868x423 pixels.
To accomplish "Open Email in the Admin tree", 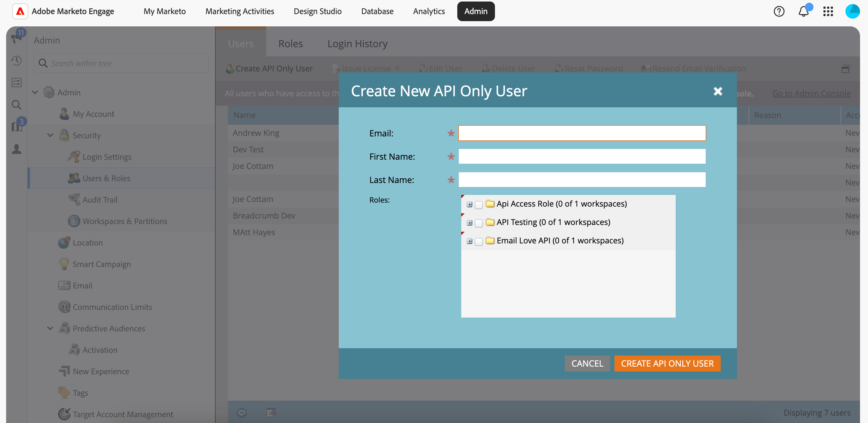I will tap(82, 286).
